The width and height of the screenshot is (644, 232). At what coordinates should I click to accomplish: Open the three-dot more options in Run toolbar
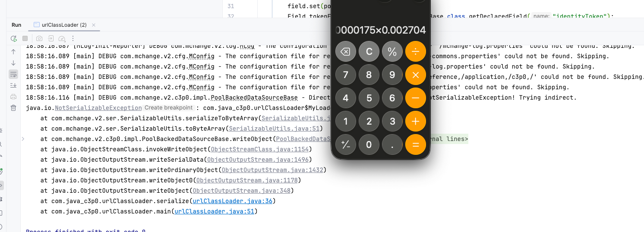[73, 38]
